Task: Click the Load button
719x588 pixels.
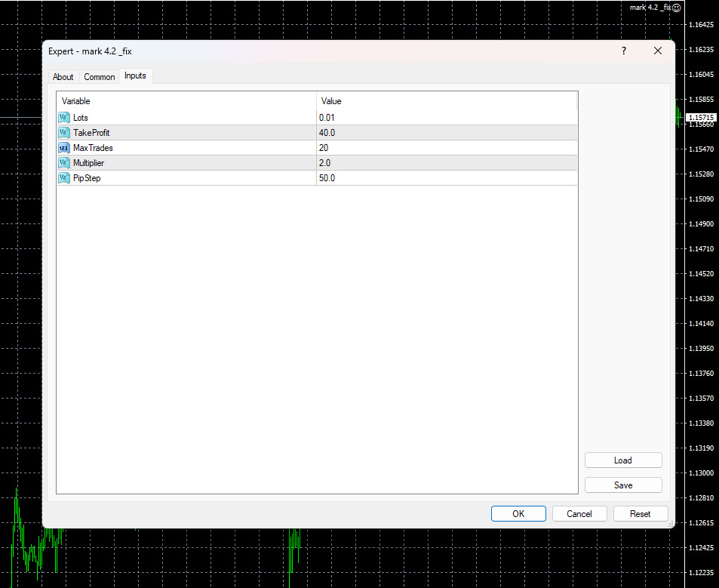Action: tap(623, 460)
